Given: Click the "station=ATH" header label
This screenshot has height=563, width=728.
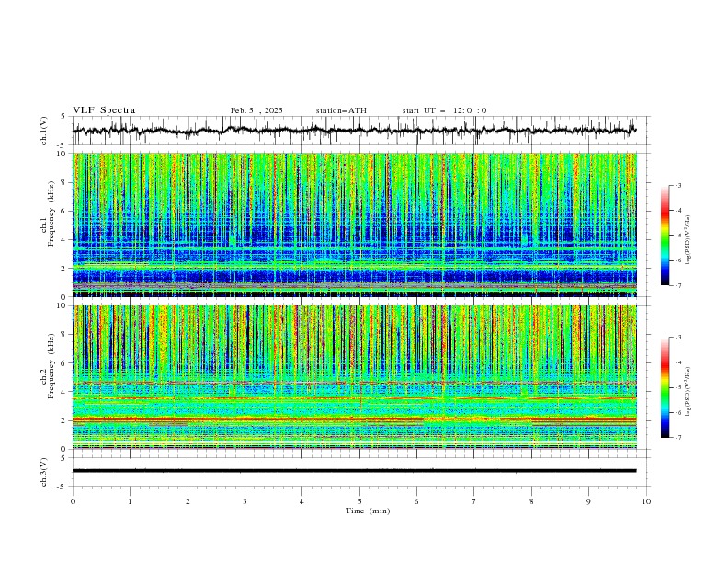Looking at the screenshot, I should coord(341,110).
